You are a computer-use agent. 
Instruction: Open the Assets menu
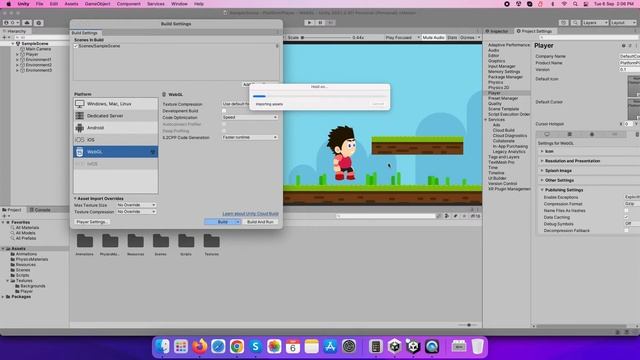[x=71, y=4]
